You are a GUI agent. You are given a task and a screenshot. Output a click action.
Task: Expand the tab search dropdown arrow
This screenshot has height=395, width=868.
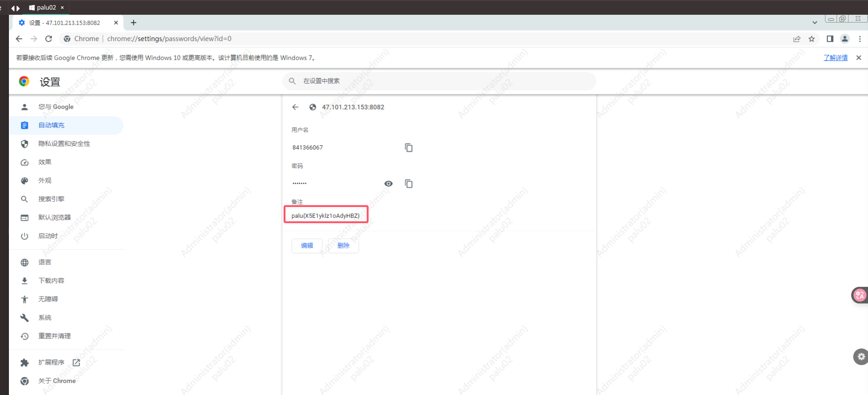815,23
